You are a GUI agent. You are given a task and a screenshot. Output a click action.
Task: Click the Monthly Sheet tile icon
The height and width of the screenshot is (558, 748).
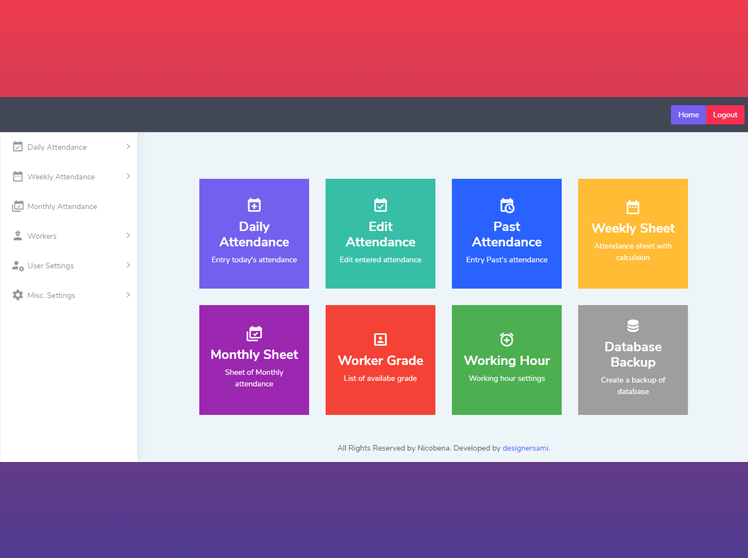click(x=254, y=333)
